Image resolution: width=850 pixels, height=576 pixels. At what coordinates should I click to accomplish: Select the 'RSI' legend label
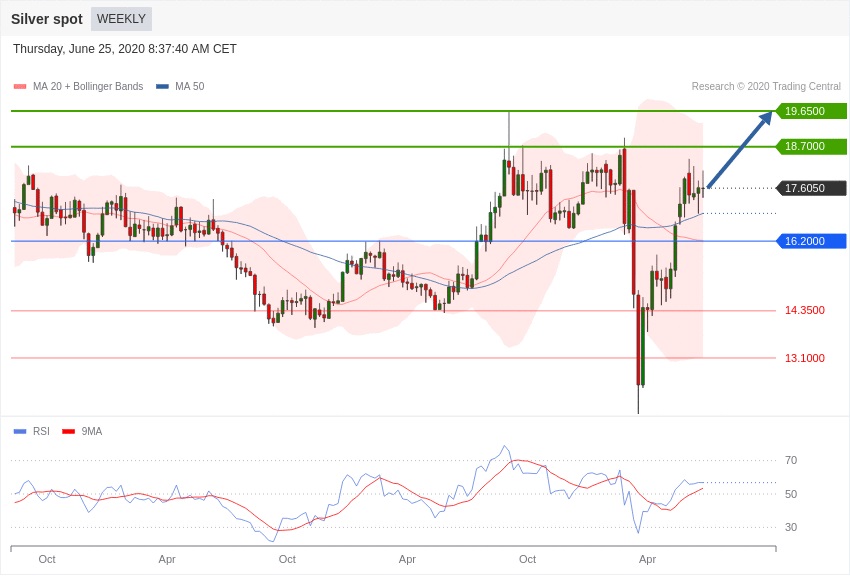click(41, 431)
